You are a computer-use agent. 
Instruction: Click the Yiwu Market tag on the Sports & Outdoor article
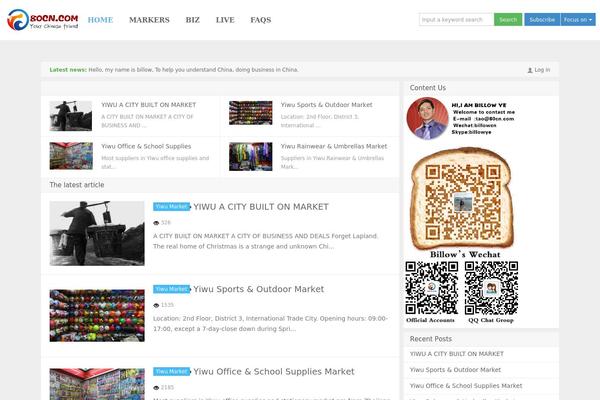coord(171,289)
